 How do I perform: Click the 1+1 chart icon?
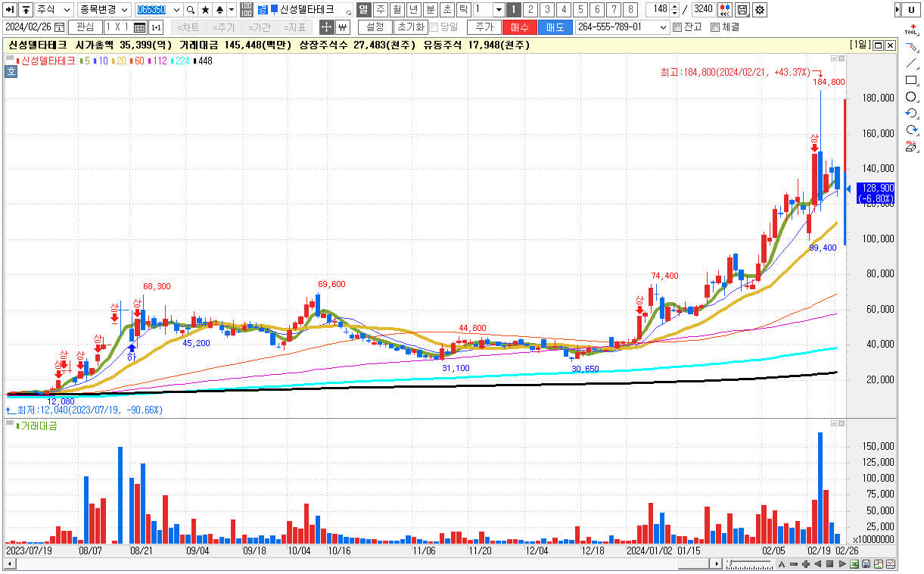click(156, 27)
